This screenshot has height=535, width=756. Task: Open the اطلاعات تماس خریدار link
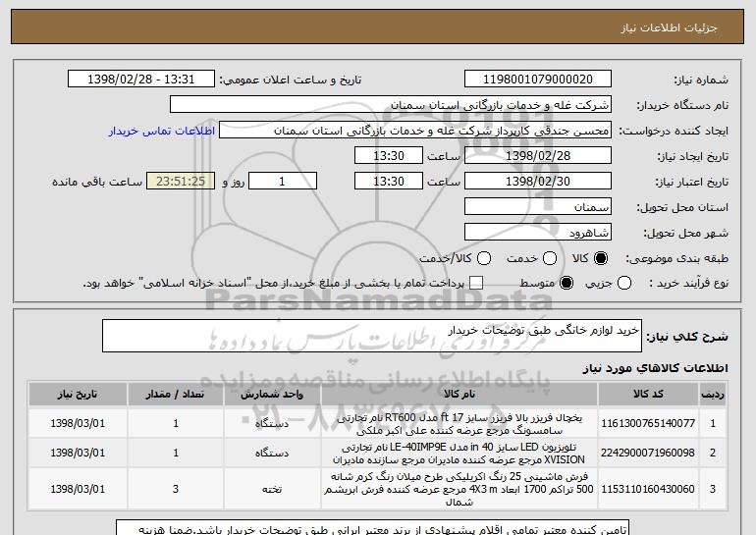[162, 131]
